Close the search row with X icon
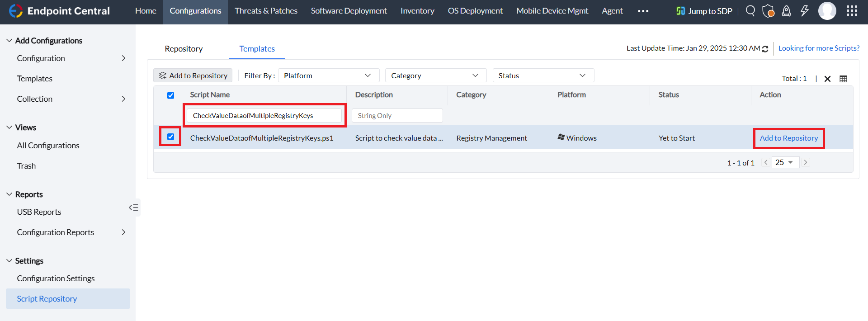The height and width of the screenshot is (321, 868). point(827,79)
